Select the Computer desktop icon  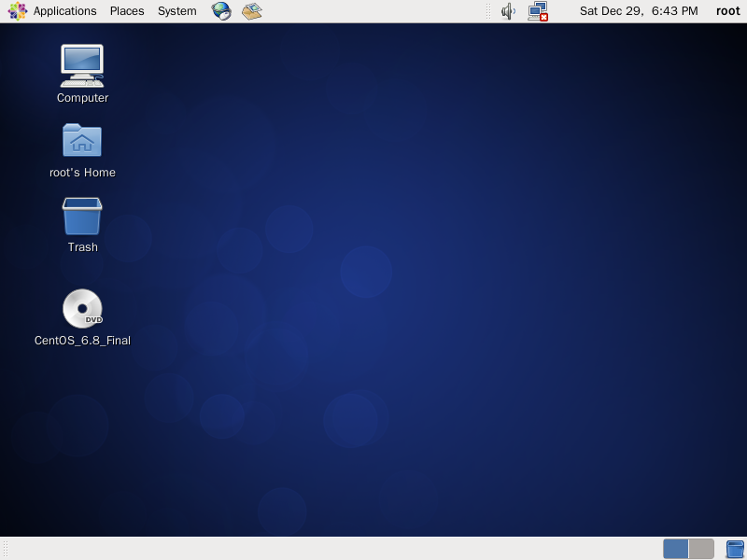click(82, 65)
